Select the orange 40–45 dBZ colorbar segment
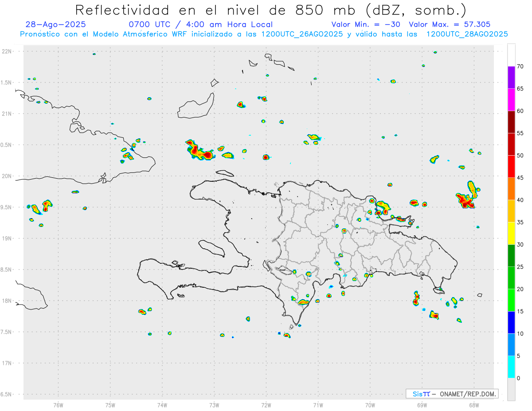The image size is (532, 411). tap(511, 189)
